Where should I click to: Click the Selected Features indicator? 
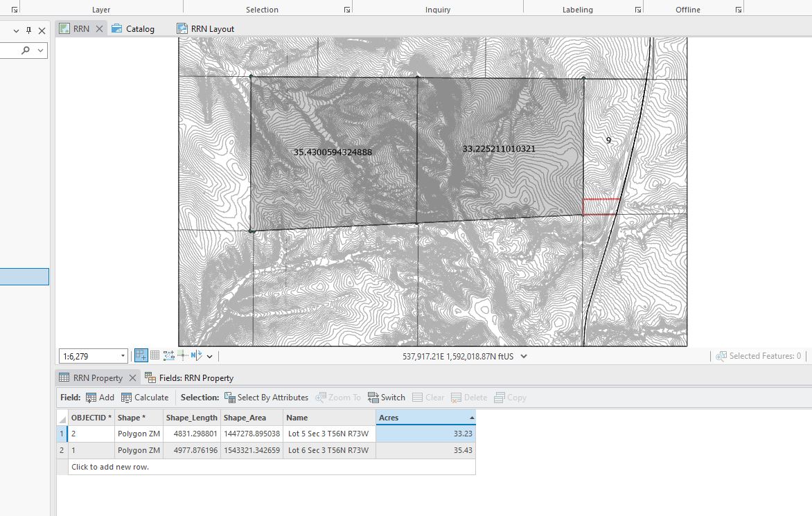[x=759, y=355]
